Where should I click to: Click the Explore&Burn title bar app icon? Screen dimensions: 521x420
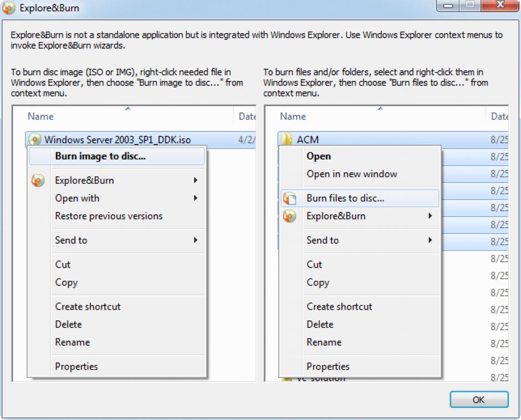(9, 8)
